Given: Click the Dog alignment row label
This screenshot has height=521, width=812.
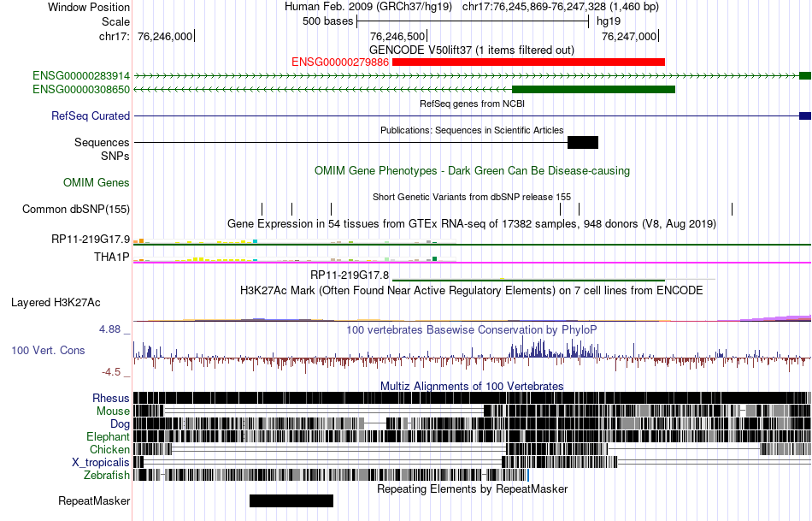Looking at the screenshot, I should pyautogui.click(x=121, y=424).
